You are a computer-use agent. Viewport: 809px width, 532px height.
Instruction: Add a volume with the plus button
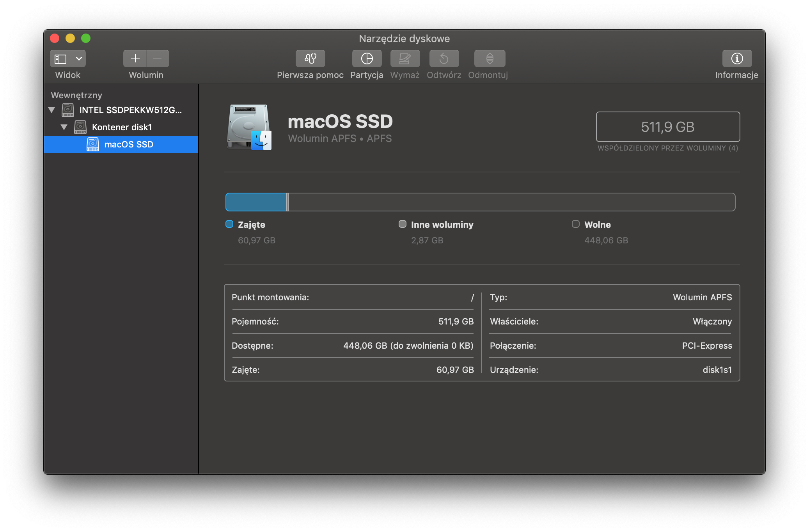point(135,59)
